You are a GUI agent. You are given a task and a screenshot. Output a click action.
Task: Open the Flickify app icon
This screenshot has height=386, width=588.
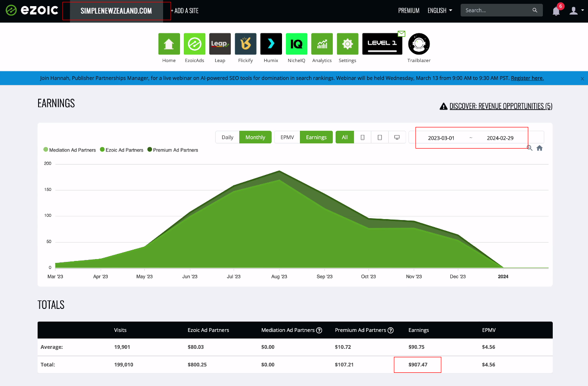[245, 44]
